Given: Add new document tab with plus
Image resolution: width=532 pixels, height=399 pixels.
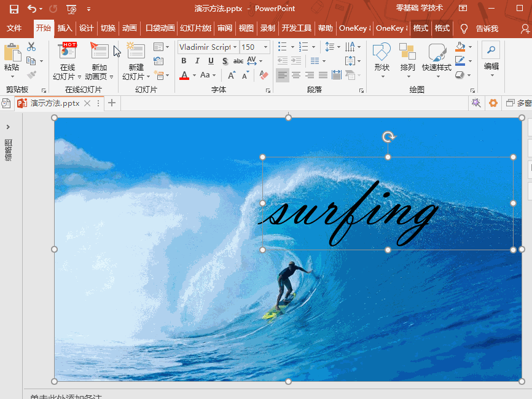Looking at the screenshot, I should pyautogui.click(x=112, y=103).
